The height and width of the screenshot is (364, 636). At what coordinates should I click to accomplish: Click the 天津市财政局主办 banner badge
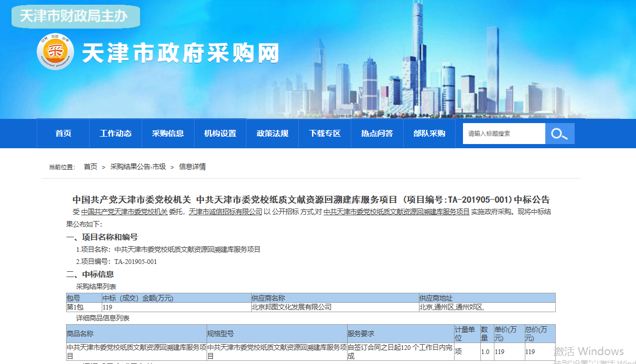pyautogui.click(x=76, y=16)
